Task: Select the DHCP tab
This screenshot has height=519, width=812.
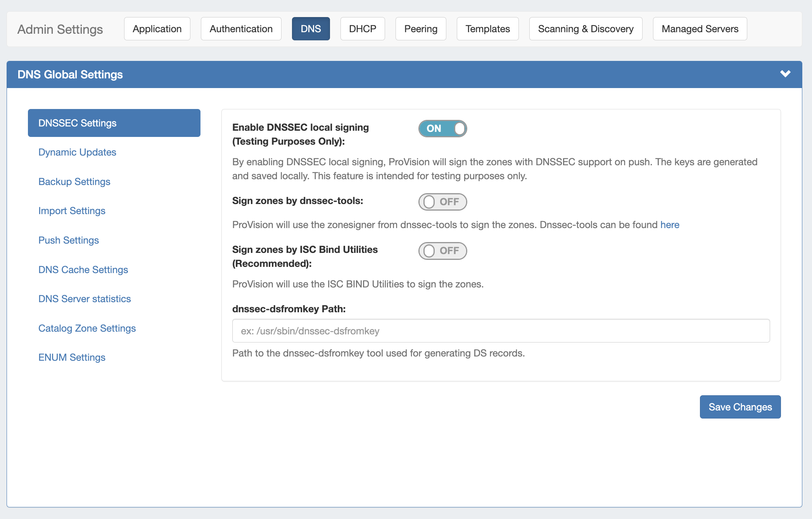Action: [x=362, y=29]
